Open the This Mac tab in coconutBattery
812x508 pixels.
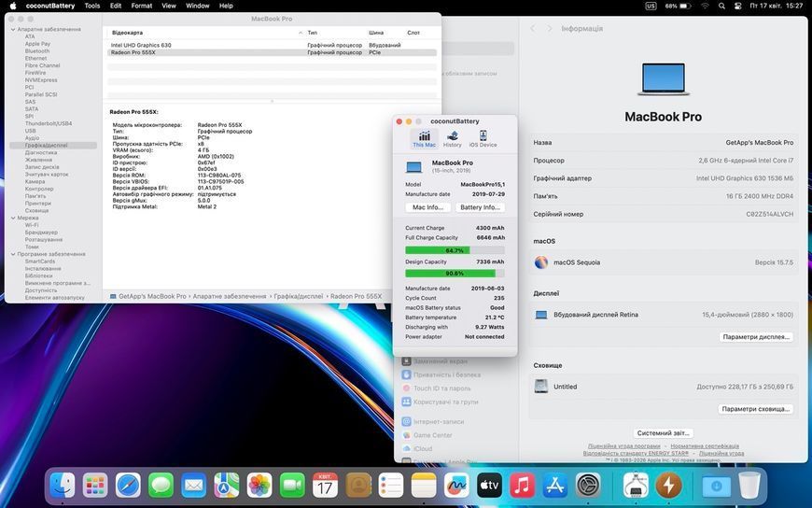click(x=424, y=139)
